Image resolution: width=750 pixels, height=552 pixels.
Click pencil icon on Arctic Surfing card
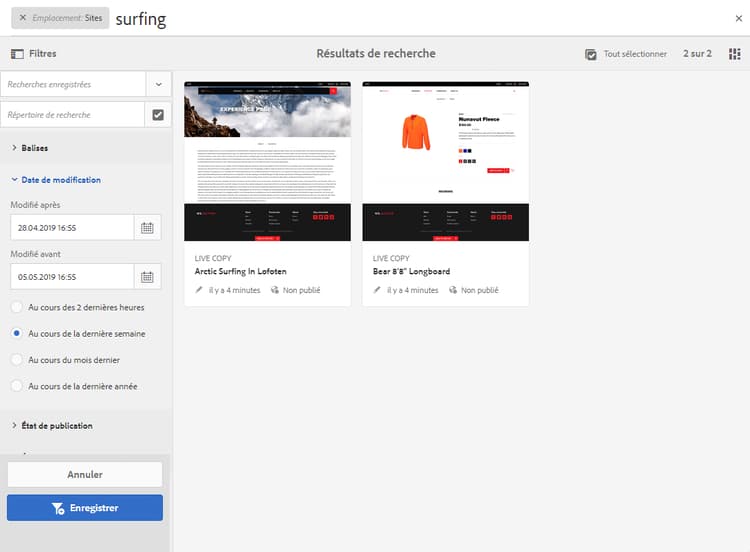click(x=199, y=290)
